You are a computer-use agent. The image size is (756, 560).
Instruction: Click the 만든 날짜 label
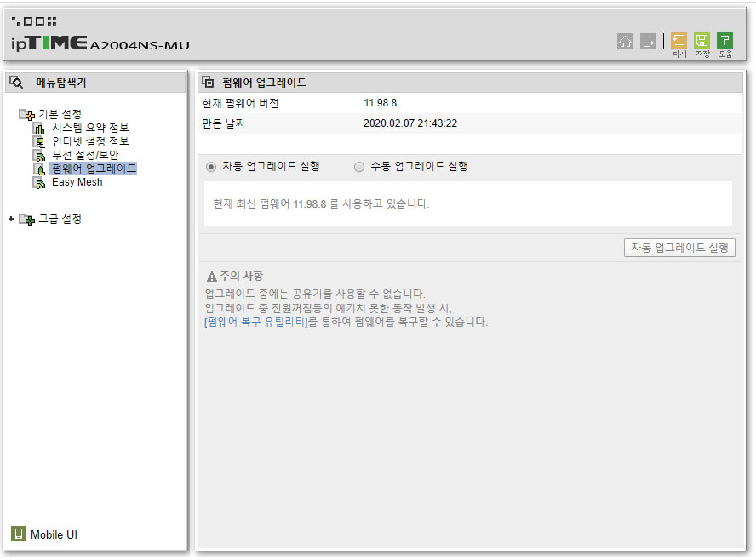223,123
